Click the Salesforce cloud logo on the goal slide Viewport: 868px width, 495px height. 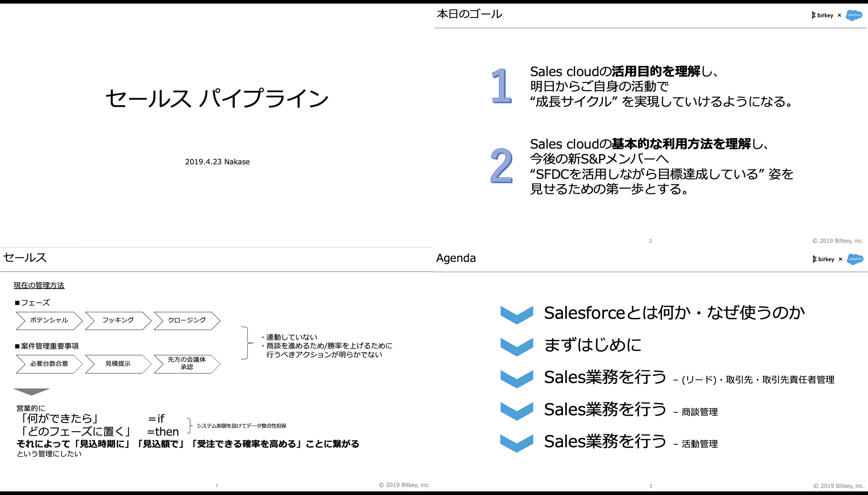pos(854,15)
